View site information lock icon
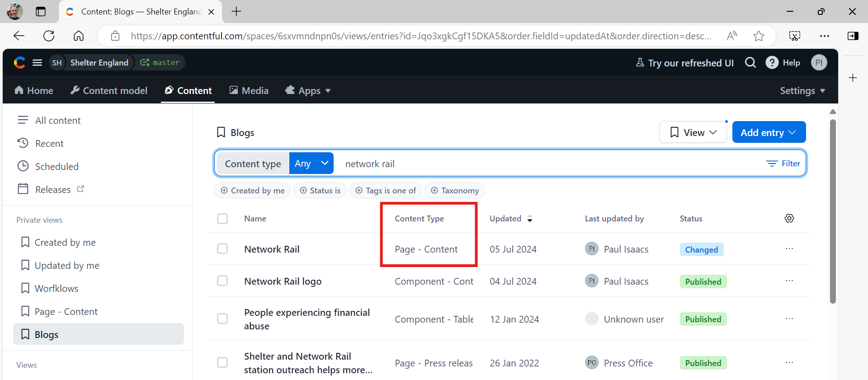 (x=115, y=36)
